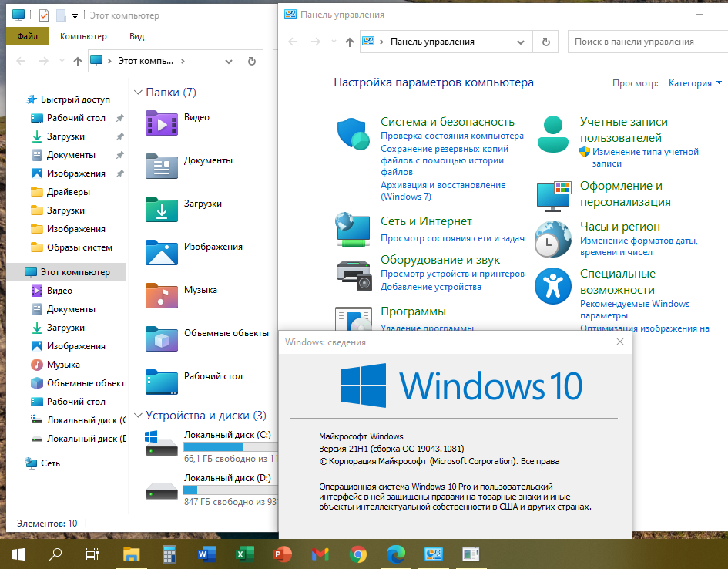This screenshot has height=569, width=728.
Task: Click the Часы и регион clock icon
Action: click(552, 239)
